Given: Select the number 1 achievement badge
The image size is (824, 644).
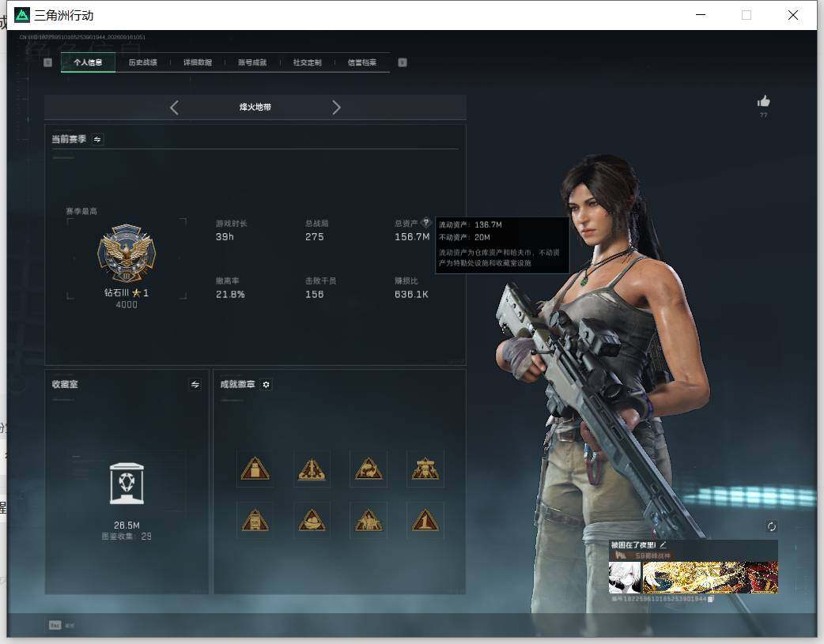Looking at the screenshot, I should coord(425,521).
